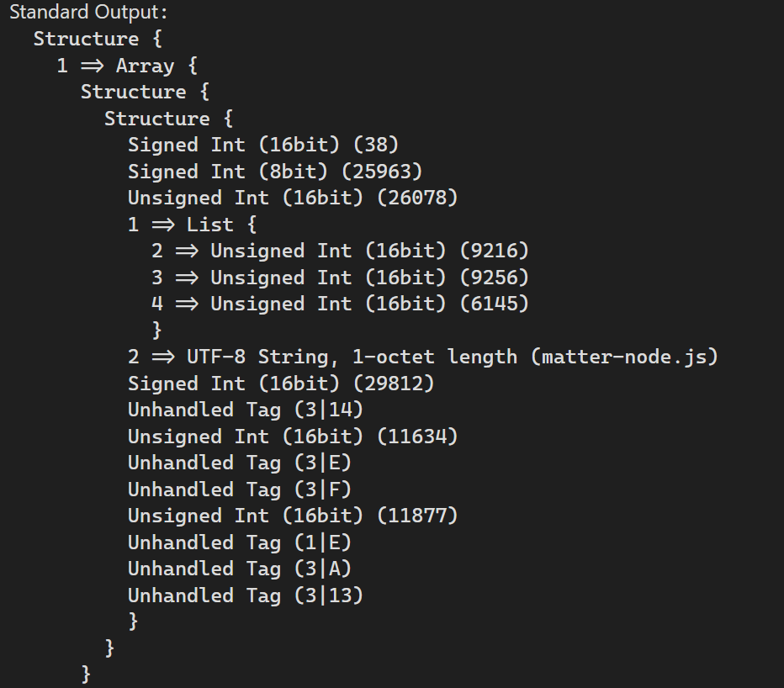Select the Unsigned Int 11877 entry
Viewport: 784px width, 688px height.
click(x=293, y=516)
